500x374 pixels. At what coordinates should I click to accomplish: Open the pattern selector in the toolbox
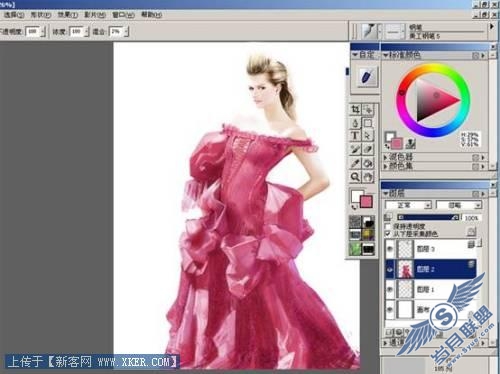(355, 235)
